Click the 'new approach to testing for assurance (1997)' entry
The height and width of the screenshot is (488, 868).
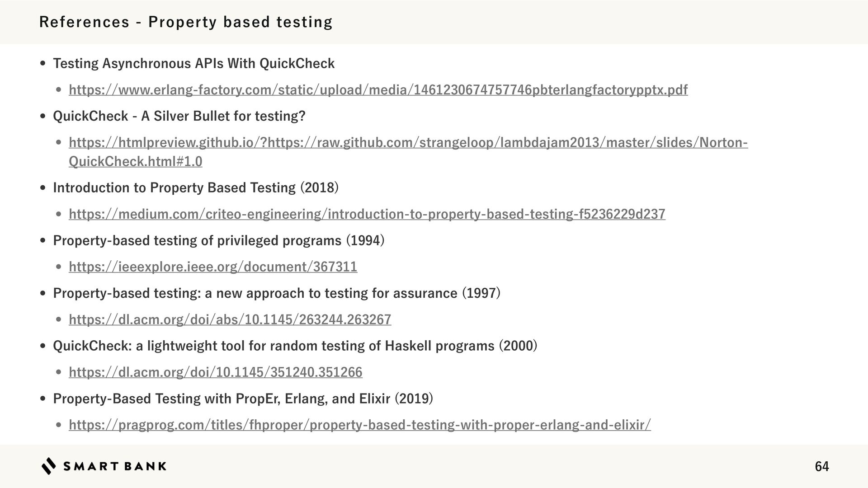(276, 293)
